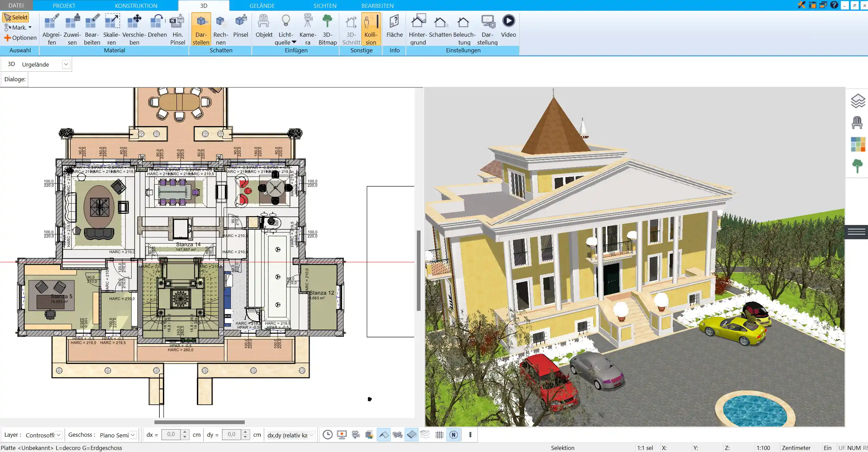Toggle the north arrow N button
Screen dimensions: 868x452
tap(454, 435)
